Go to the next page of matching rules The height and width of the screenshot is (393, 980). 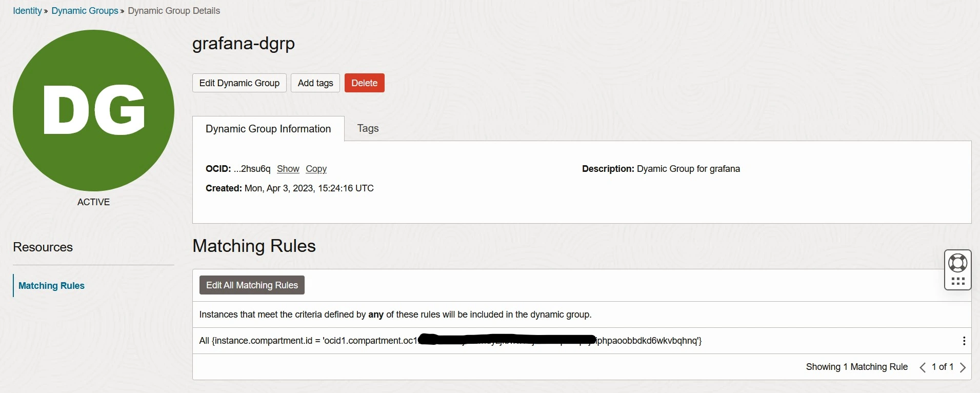tap(963, 367)
